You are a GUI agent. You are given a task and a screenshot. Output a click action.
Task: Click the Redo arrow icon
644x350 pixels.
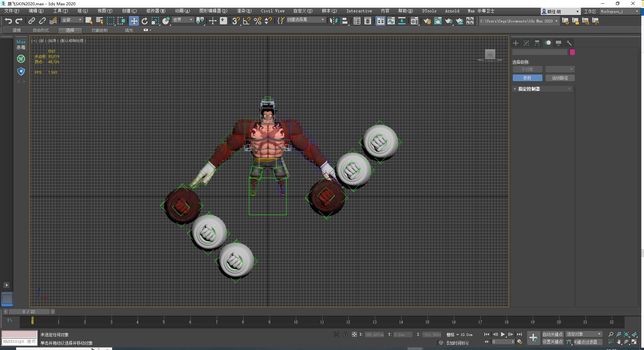[19, 21]
